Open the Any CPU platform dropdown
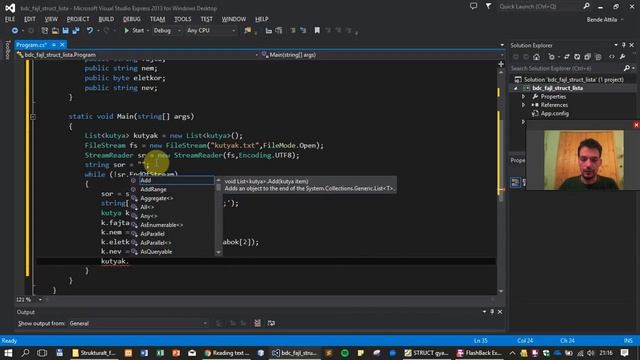 click(x=211, y=31)
